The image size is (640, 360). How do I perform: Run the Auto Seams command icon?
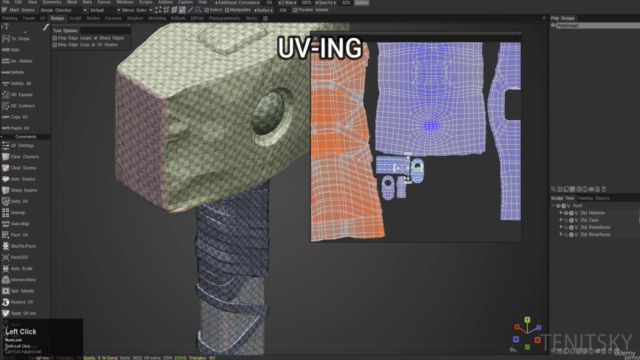tap(5, 179)
